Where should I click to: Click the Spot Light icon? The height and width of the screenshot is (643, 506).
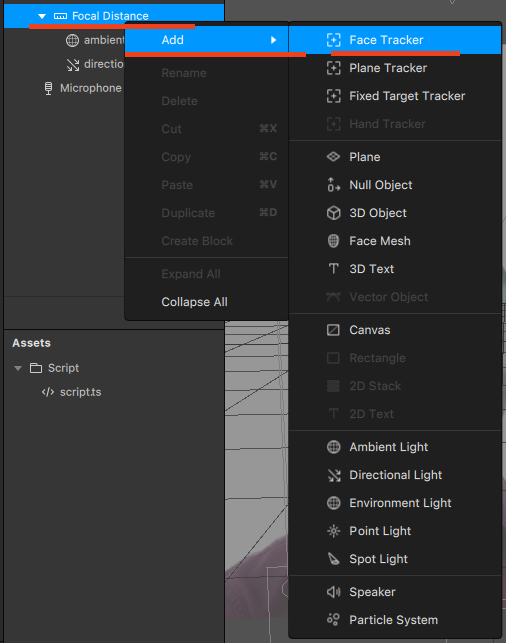pos(333,559)
